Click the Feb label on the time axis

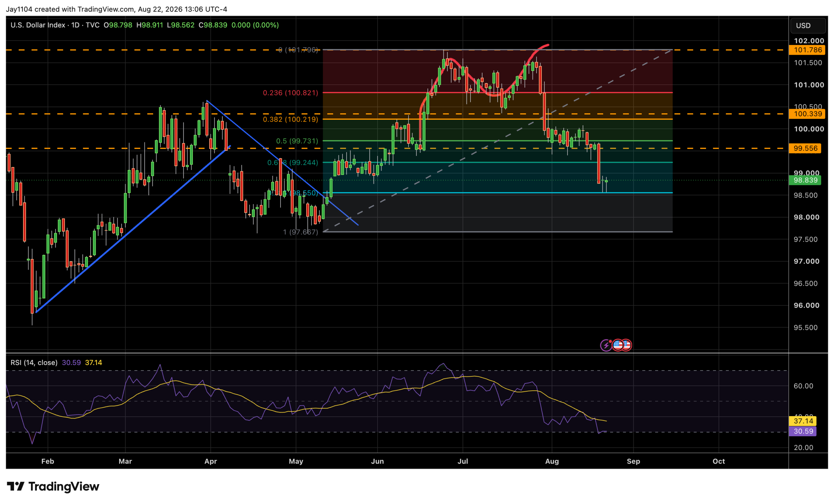(x=48, y=461)
